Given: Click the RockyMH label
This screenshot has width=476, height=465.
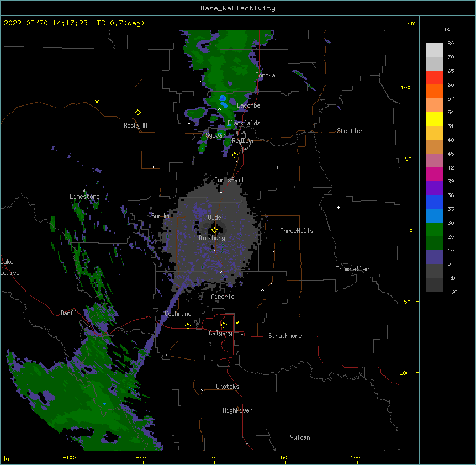Looking at the screenshot, I should (x=135, y=125).
